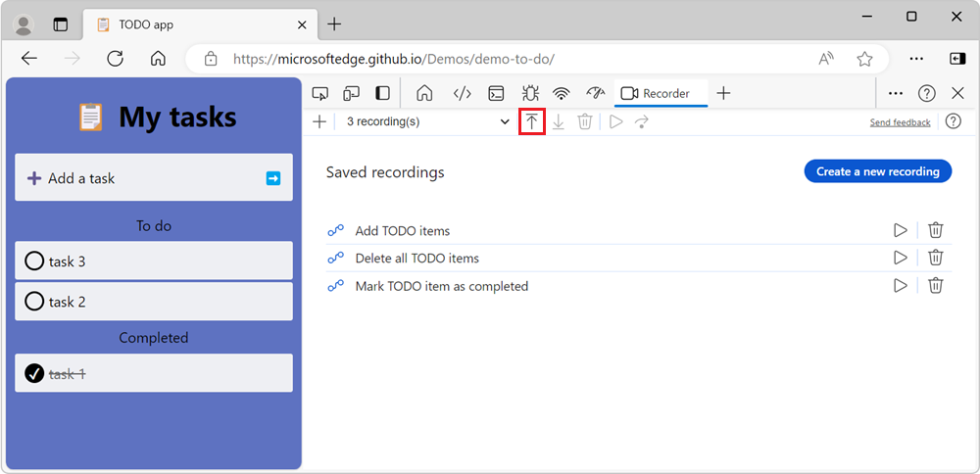Delete the Delete all TODO items recording

935,258
